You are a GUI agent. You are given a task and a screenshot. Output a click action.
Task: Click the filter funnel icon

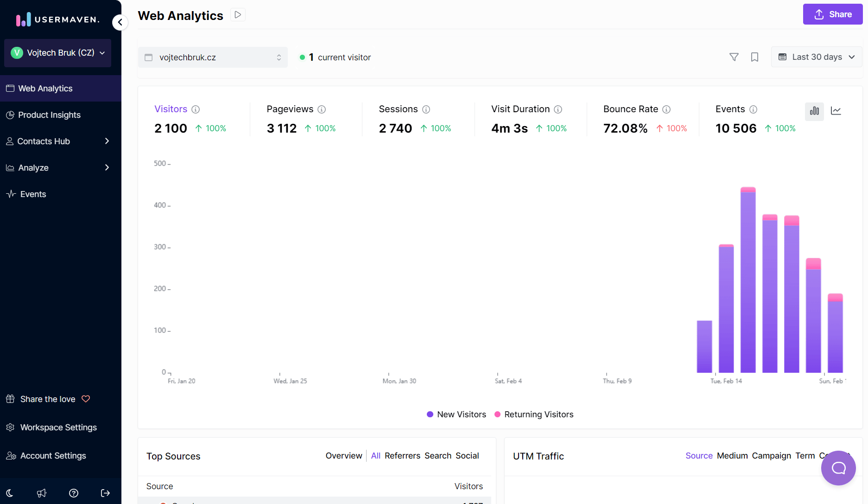734,57
